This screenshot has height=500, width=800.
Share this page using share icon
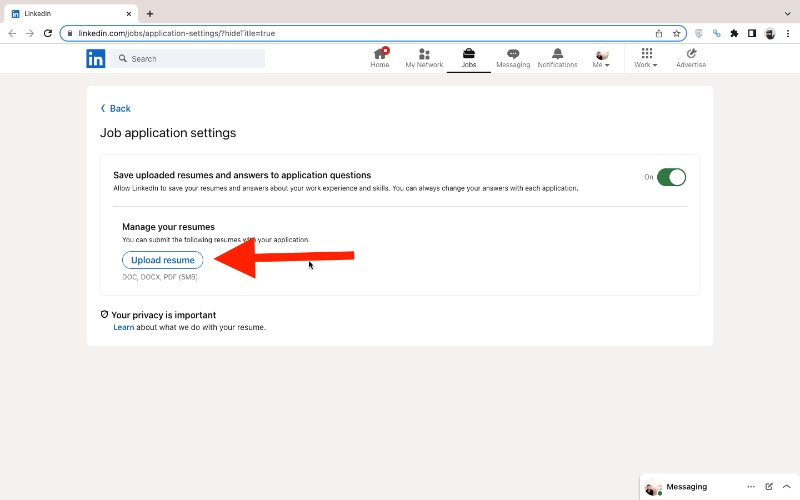coord(659,33)
